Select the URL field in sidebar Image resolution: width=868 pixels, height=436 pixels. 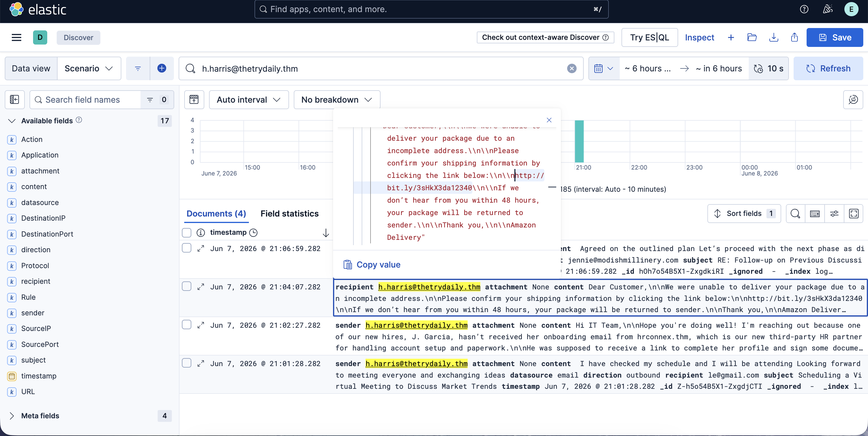point(28,392)
